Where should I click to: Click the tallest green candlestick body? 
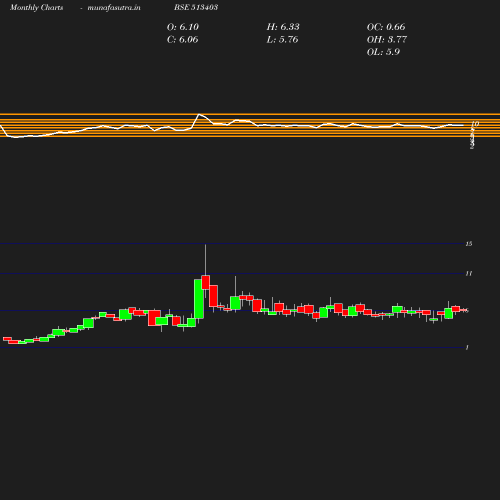pyautogui.click(x=198, y=299)
